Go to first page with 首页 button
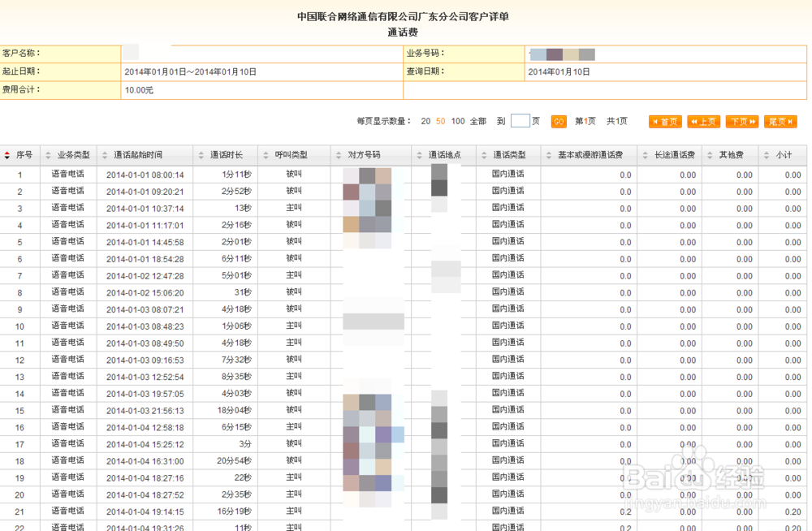Image resolution: width=812 pixels, height=531 pixels. [x=665, y=122]
